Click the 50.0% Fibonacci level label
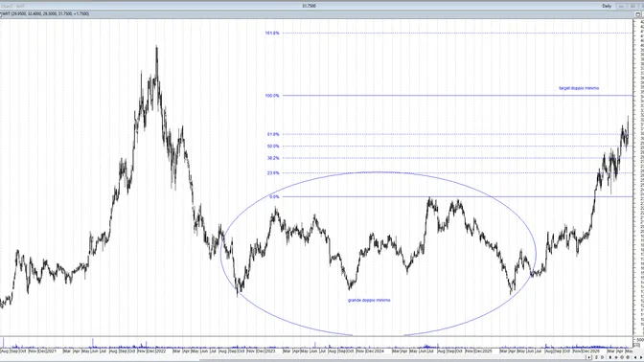 (273, 147)
